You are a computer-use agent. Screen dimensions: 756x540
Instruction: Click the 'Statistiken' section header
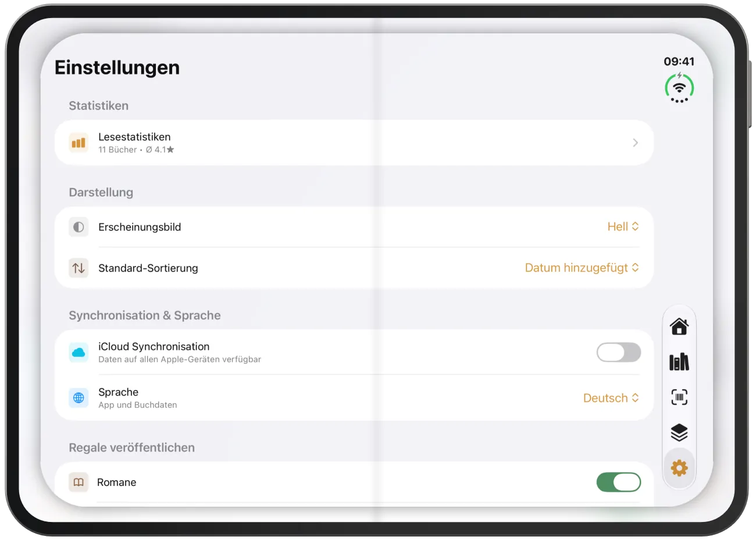point(99,106)
